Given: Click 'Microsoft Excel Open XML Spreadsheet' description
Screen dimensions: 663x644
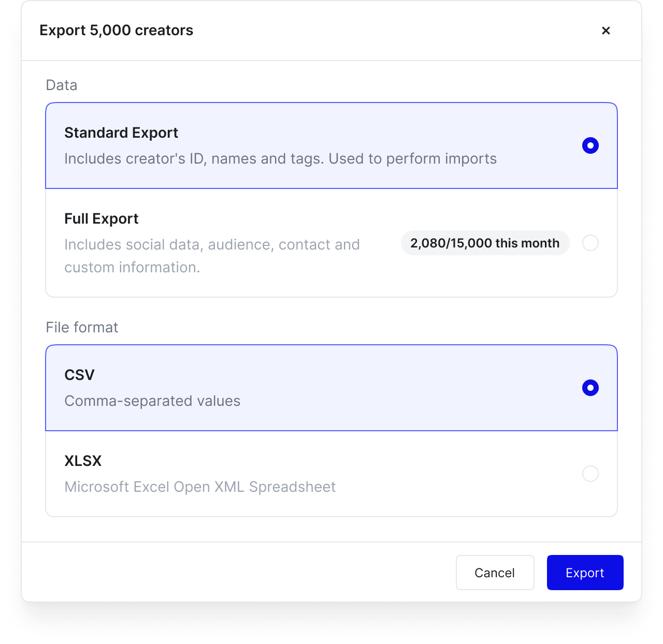Looking at the screenshot, I should (200, 487).
